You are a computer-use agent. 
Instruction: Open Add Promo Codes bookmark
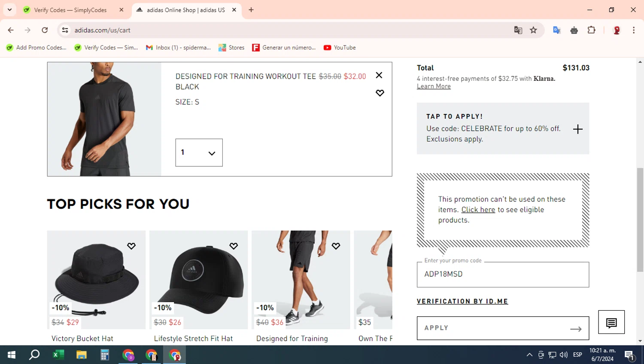(36, 48)
